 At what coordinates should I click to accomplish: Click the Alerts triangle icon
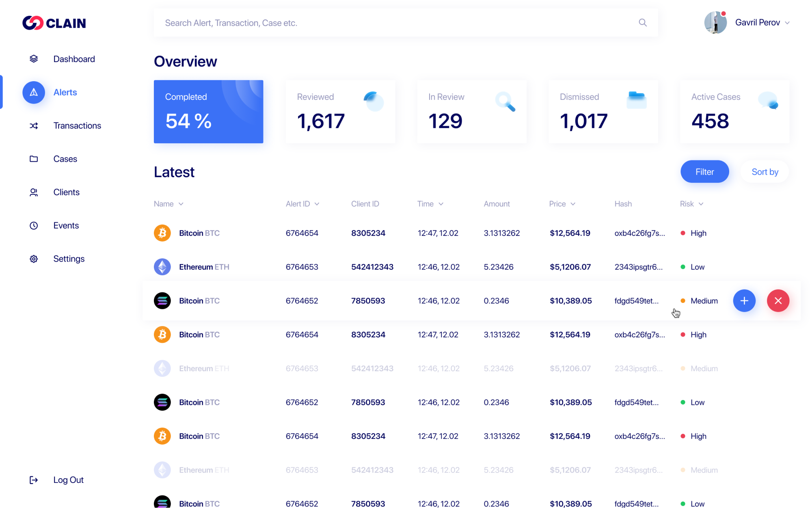(x=34, y=92)
